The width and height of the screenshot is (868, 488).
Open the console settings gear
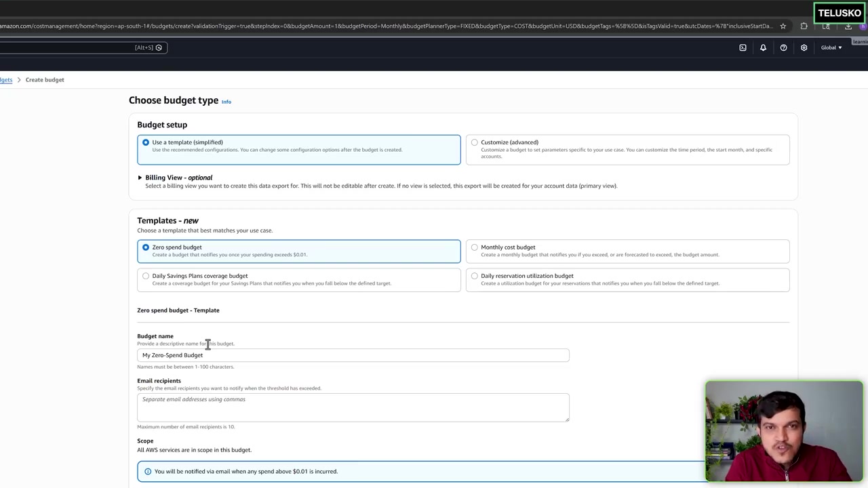point(804,47)
